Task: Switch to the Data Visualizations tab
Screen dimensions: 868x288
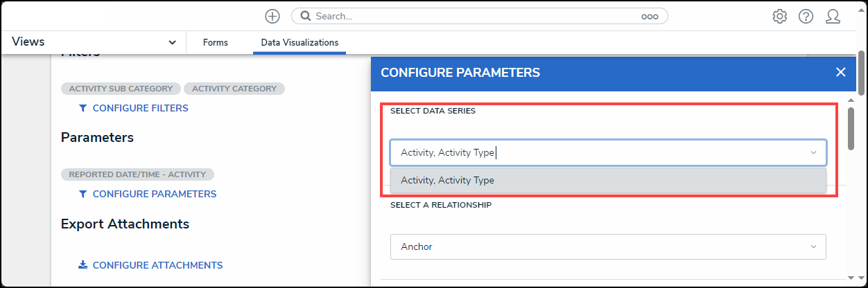Action: pos(300,42)
